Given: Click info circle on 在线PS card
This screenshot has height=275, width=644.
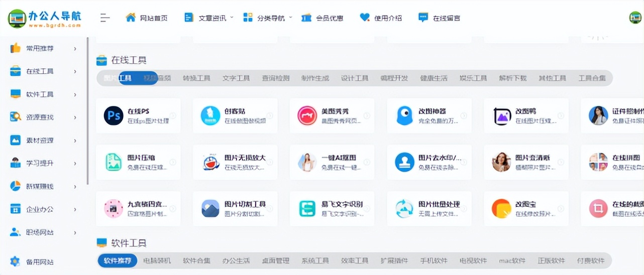Looking at the screenshot, I should click(x=173, y=116).
